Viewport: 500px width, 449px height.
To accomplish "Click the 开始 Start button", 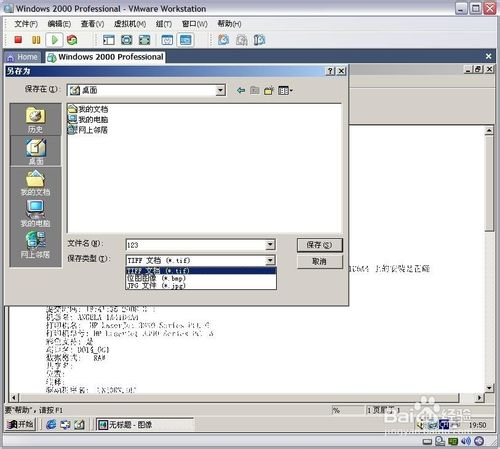I will coord(21,424).
